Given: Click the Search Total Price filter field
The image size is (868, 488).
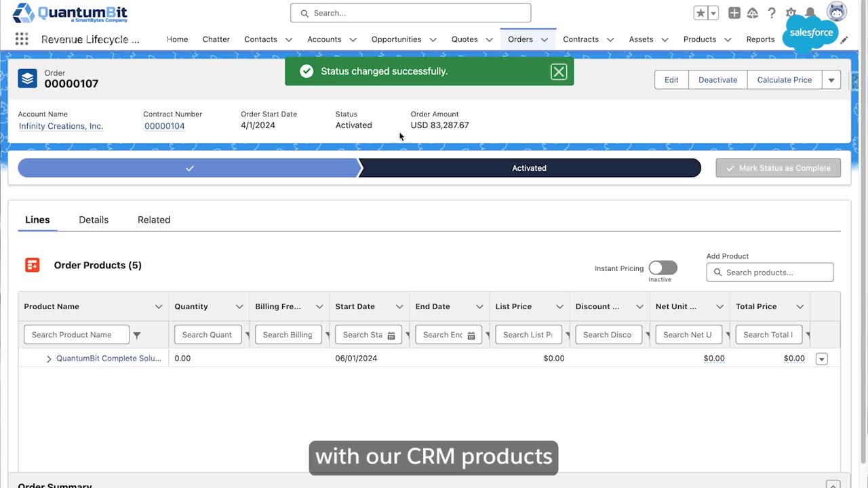Looking at the screenshot, I should coord(768,335).
